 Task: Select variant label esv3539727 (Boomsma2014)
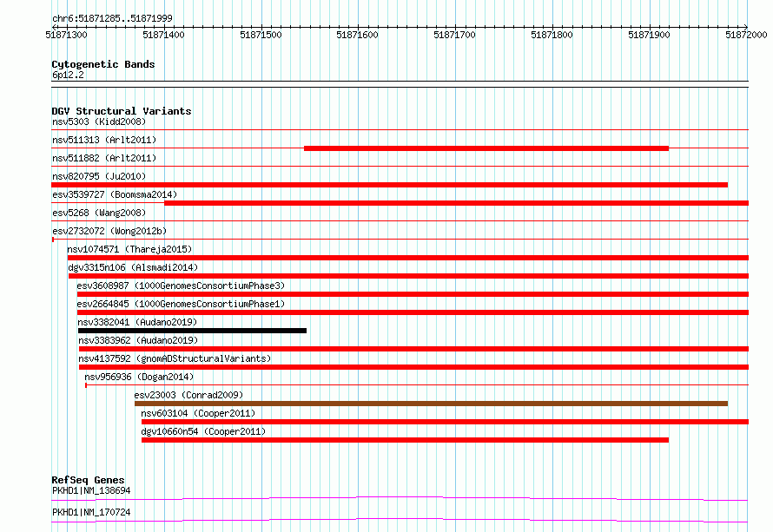click(115, 194)
